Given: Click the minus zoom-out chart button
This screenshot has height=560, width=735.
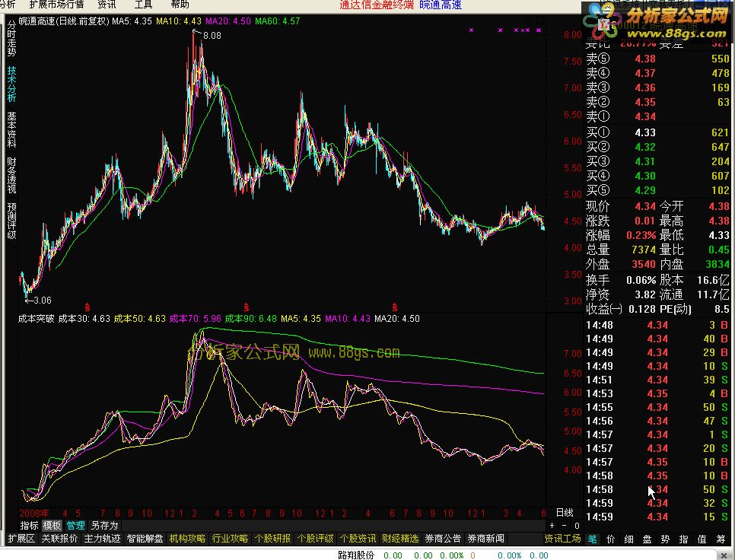Looking at the screenshot, I should tap(564, 526).
